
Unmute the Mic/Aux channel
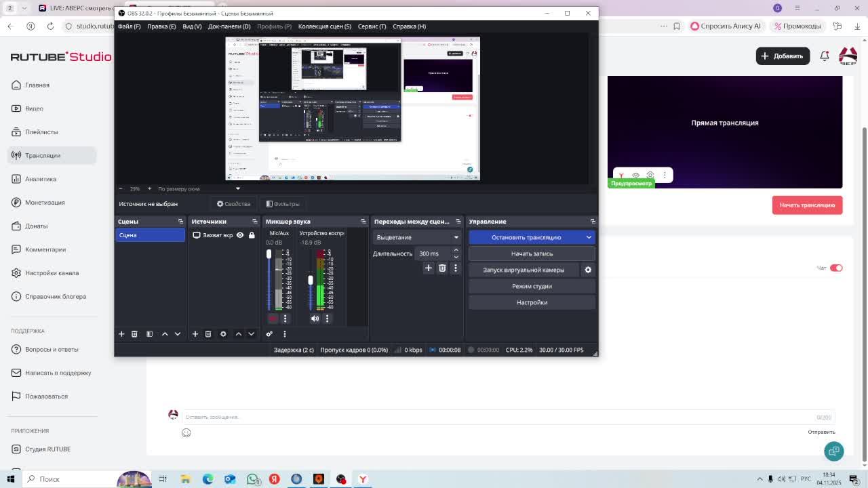coord(273,319)
